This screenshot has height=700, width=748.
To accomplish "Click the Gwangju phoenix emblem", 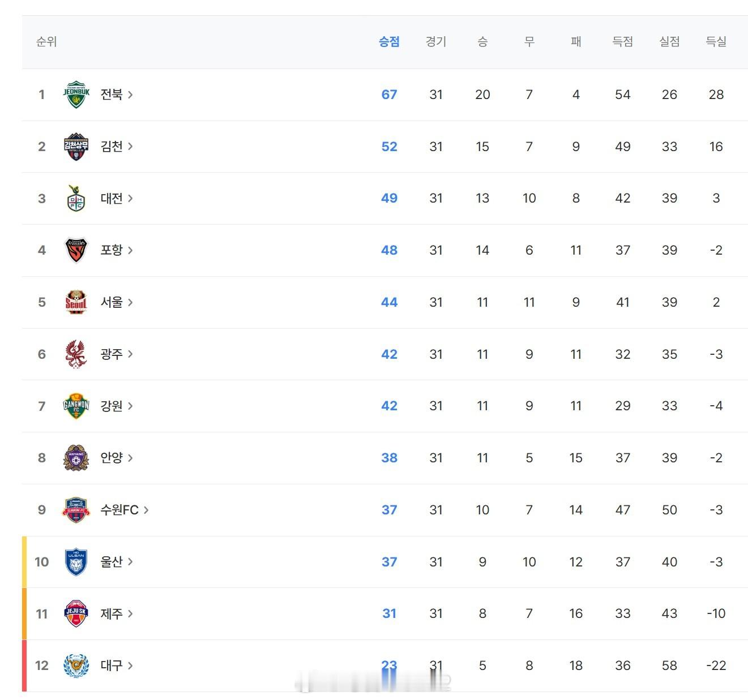I will (76, 354).
